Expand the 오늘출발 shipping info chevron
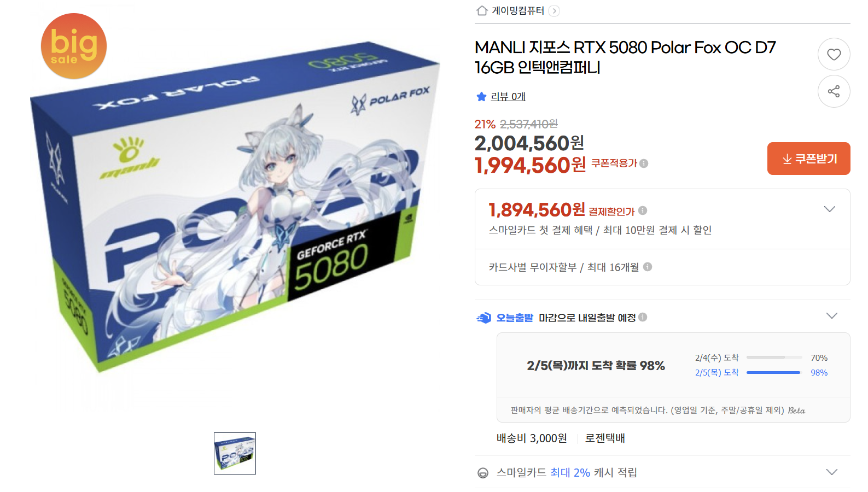The image size is (868, 492). [x=831, y=316]
